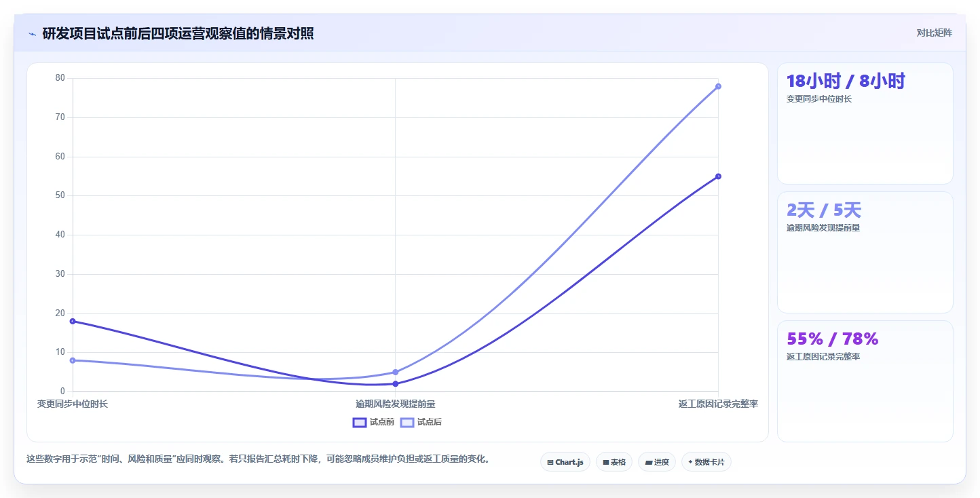Click the footnote text starting with 这些数字用于示范

tap(258, 459)
